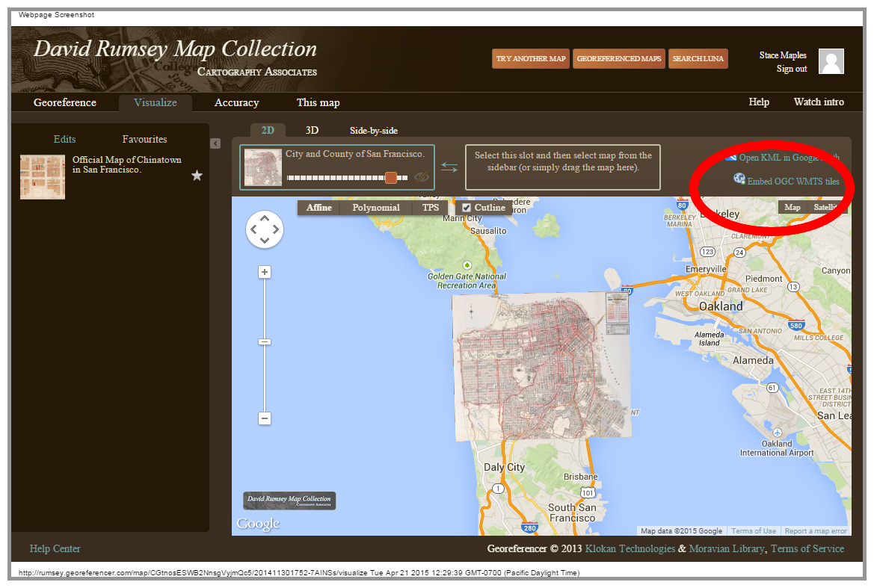
Task: Select the Affine transformation
Action: [x=318, y=208]
